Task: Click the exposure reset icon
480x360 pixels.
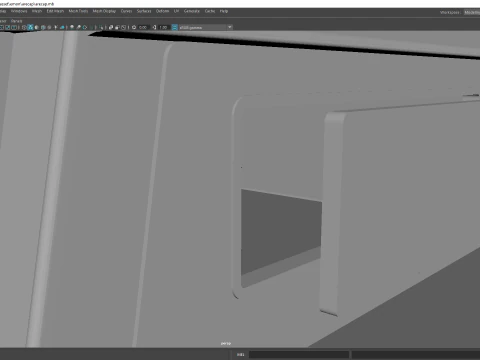Action: [x=134, y=27]
